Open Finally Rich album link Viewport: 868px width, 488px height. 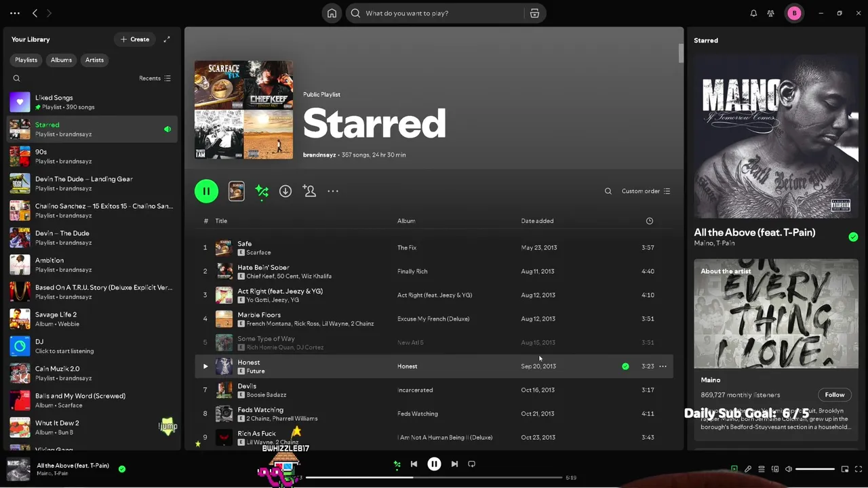pyautogui.click(x=412, y=271)
